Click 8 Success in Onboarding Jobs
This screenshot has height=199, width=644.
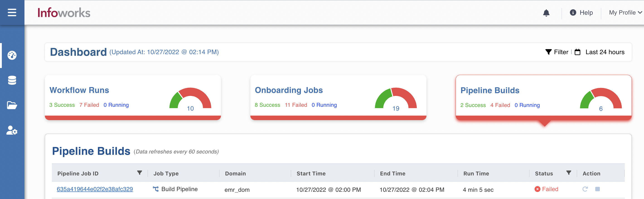[267, 105]
